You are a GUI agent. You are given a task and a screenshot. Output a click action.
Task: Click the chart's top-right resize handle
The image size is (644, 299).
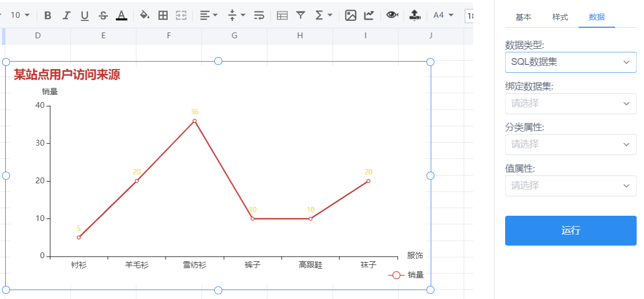(430, 62)
